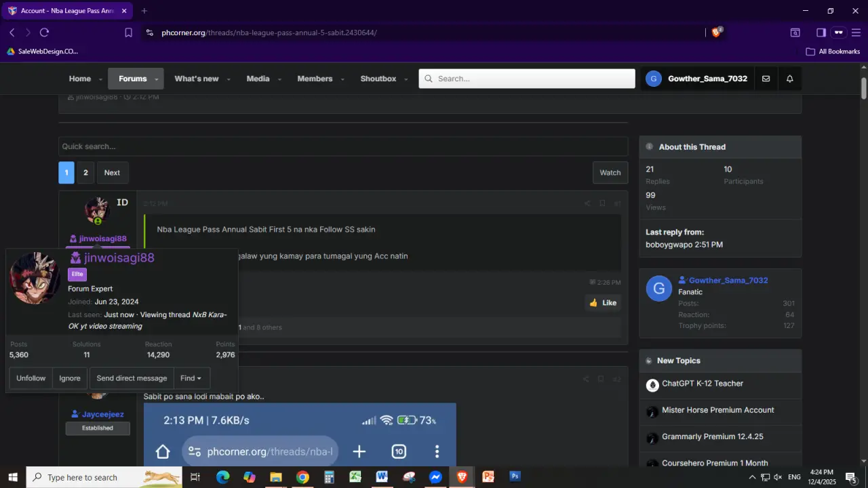Open the Members nav item
Screen dimensions: 868x488
(x=315, y=79)
